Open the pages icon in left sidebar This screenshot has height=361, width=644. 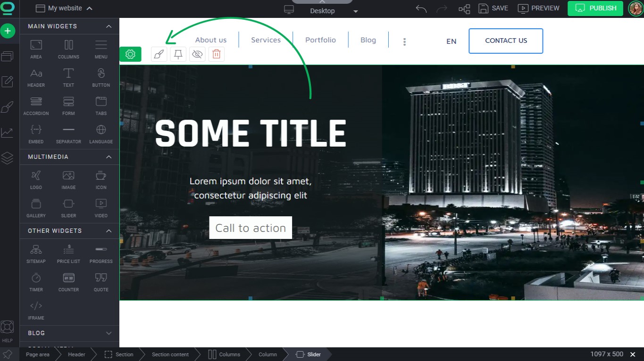pos(7,56)
